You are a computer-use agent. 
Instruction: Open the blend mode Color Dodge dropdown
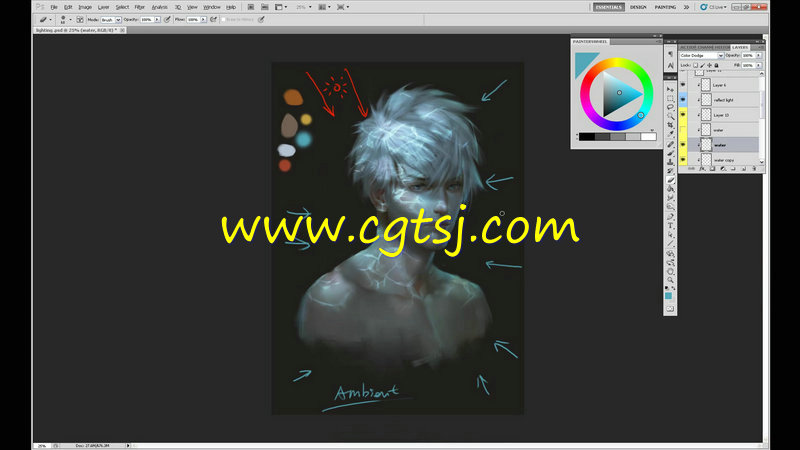[702, 55]
